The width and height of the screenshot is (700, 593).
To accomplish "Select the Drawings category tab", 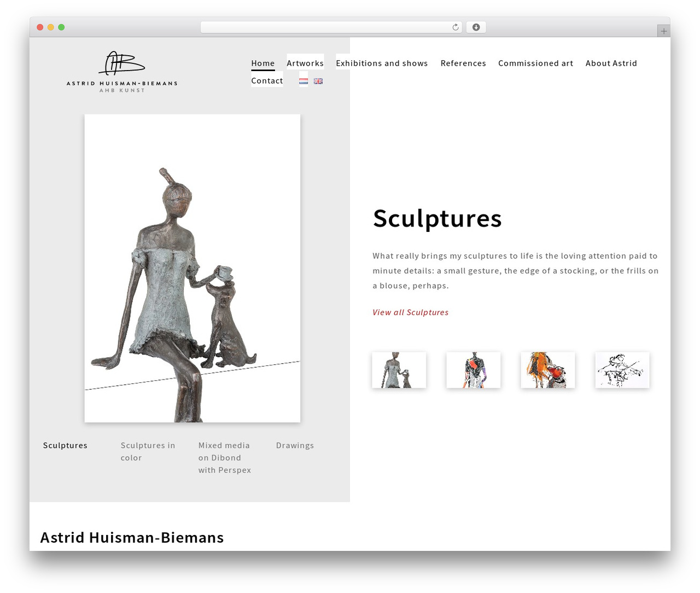I will pos(295,445).
